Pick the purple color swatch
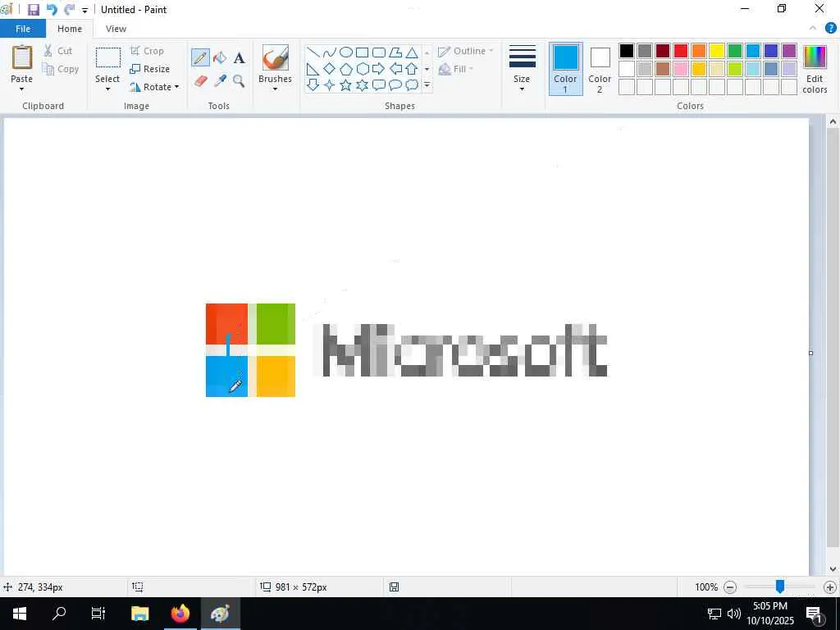Screen dimensions: 840x630 coord(789,51)
